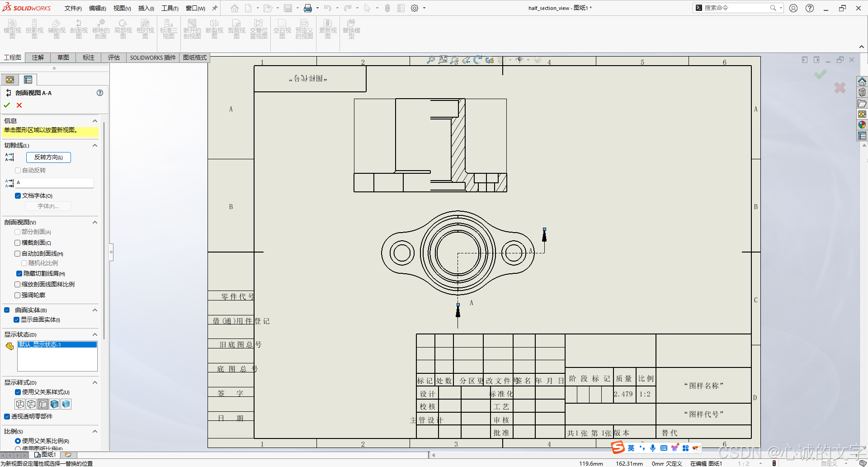Open help for 剖面视图 A-A panel
The image size is (868, 467).
pyautogui.click(x=100, y=93)
